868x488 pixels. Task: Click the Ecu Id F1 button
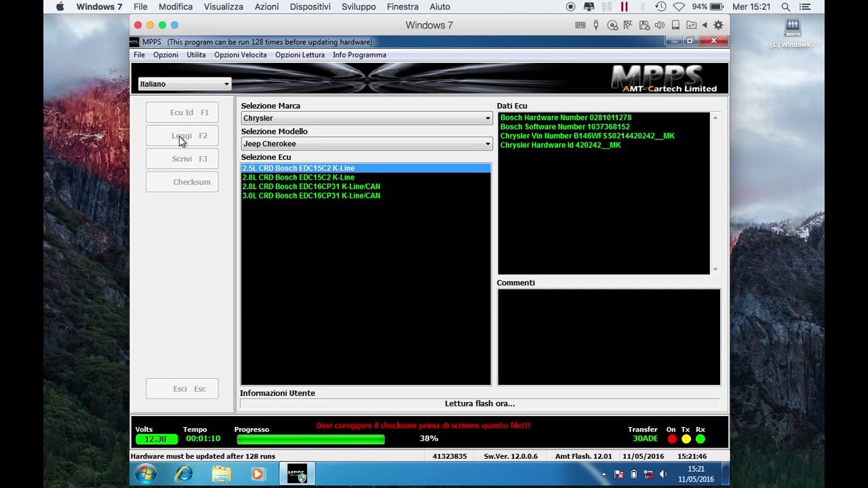[x=182, y=113]
